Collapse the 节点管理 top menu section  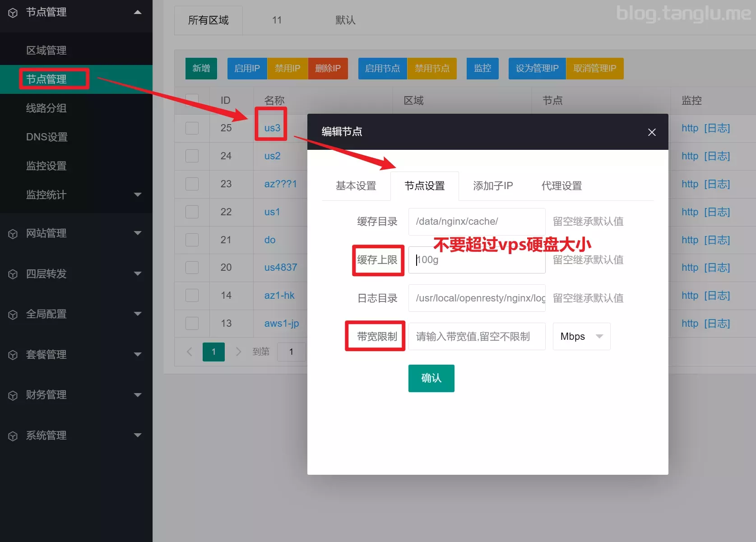pos(138,12)
